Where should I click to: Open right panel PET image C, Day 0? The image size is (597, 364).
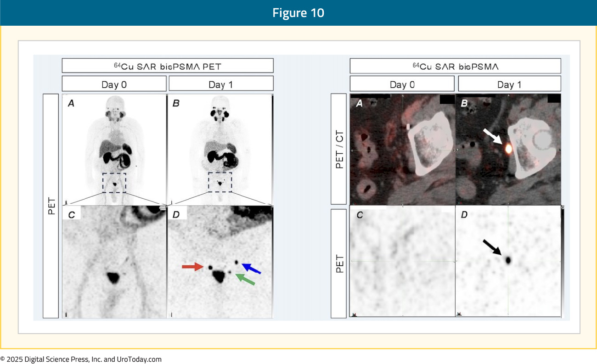[x=402, y=262]
